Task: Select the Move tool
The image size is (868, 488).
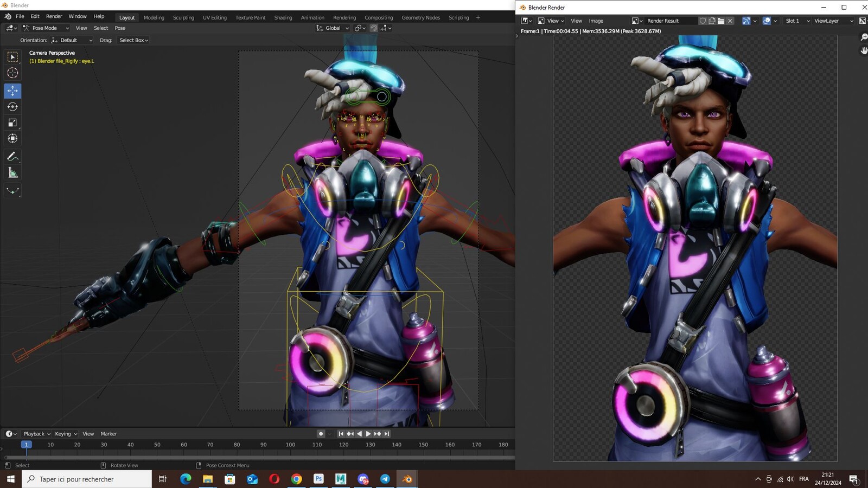Action: click(12, 91)
